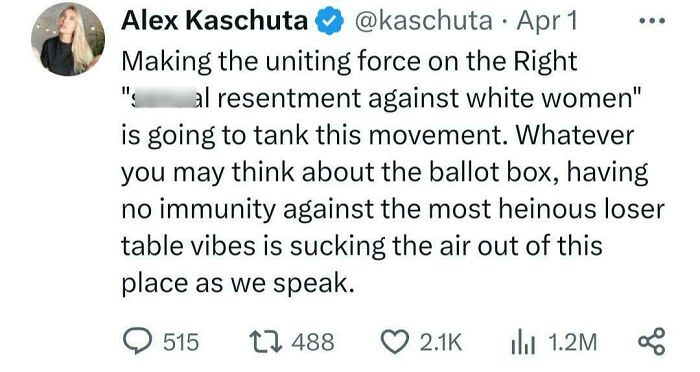Open the three-dot more options menu
This screenshot has width=700, height=372.
tap(652, 21)
